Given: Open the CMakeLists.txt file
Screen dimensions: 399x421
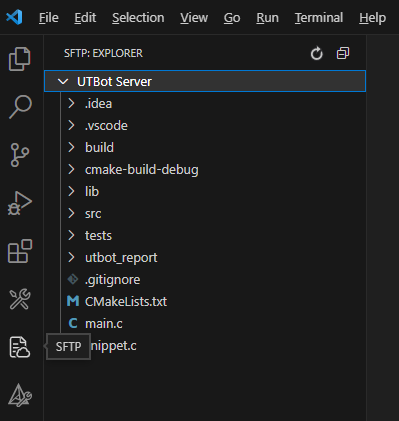Looking at the screenshot, I should pyautogui.click(x=213, y=301).
